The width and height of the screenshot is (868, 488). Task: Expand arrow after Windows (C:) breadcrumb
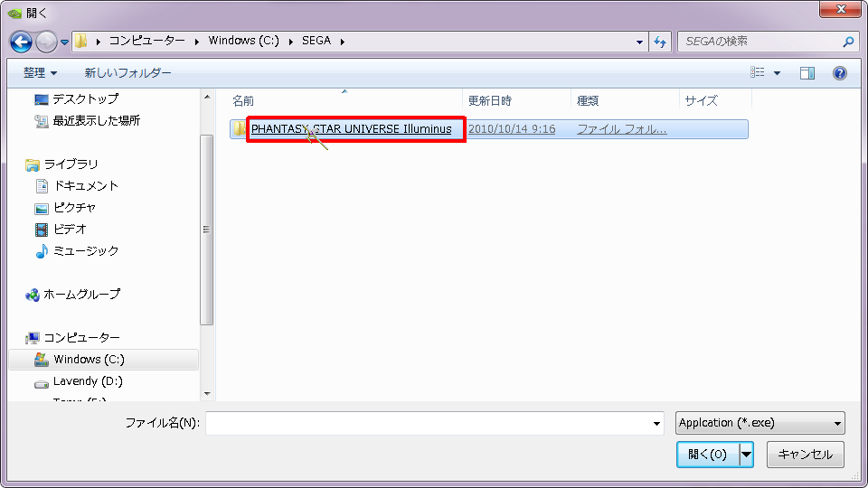click(x=291, y=42)
